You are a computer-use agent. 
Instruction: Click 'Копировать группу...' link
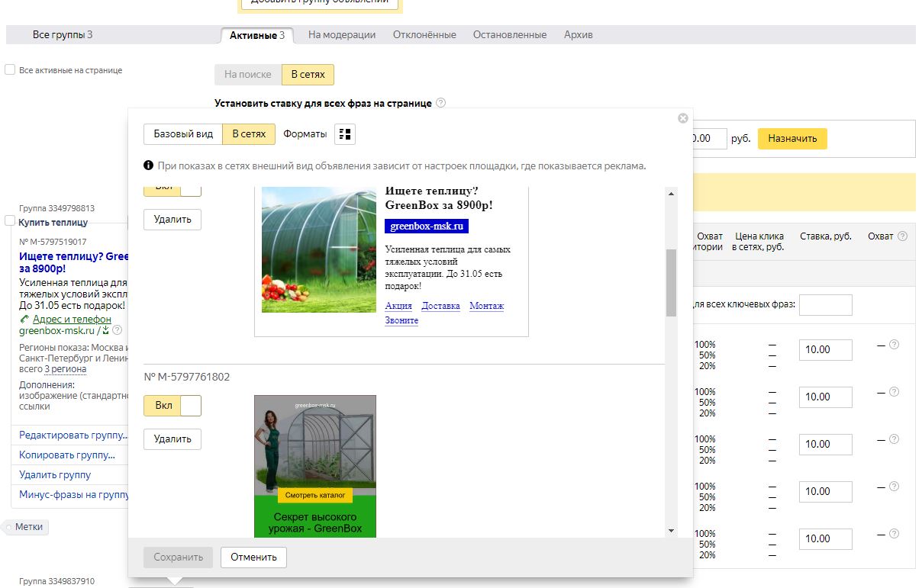67,455
